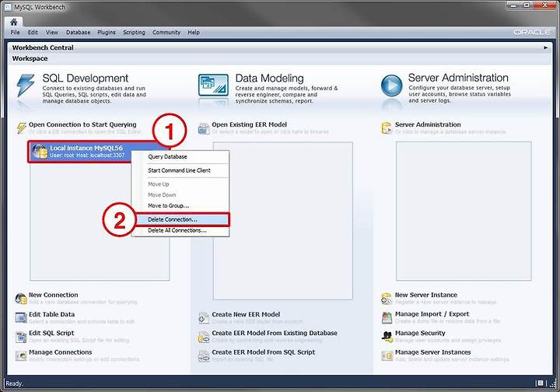Open Edit Table Data link
560x392 pixels.
click(x=52, y=314)
